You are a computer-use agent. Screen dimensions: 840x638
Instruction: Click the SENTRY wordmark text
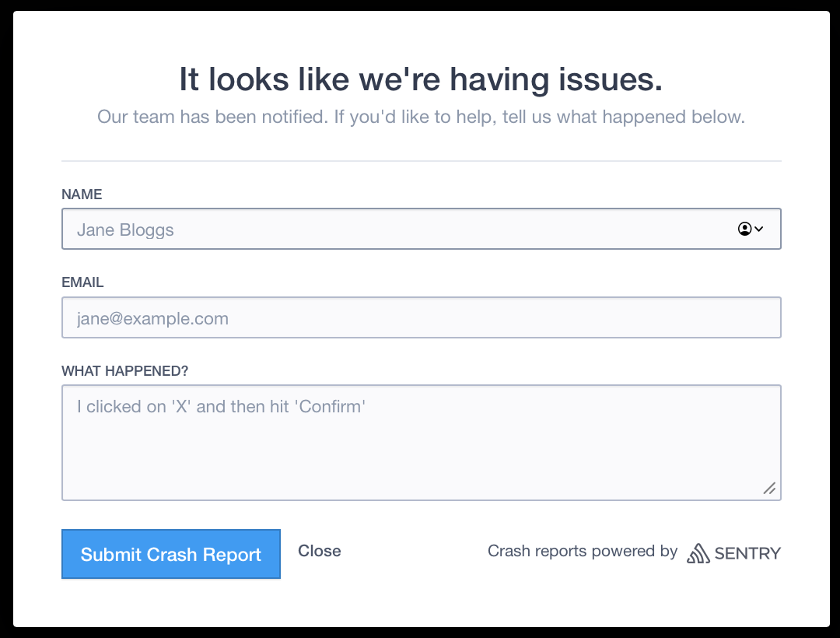pos(747,554)
